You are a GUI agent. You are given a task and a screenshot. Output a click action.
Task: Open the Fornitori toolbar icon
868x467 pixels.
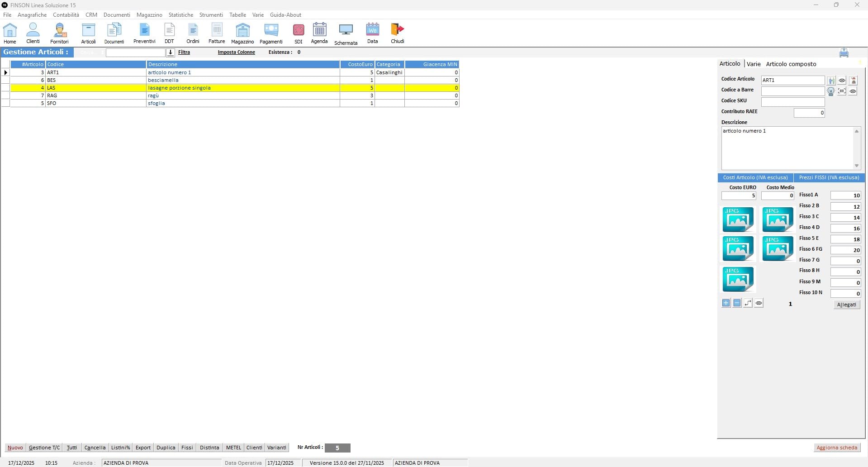click(x=59, y=33)
